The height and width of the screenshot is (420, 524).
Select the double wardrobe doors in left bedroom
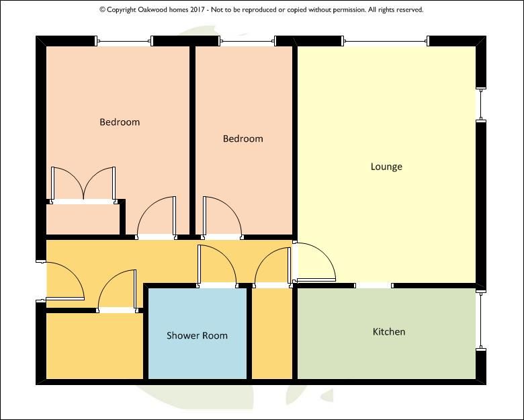tap(83, 185)
